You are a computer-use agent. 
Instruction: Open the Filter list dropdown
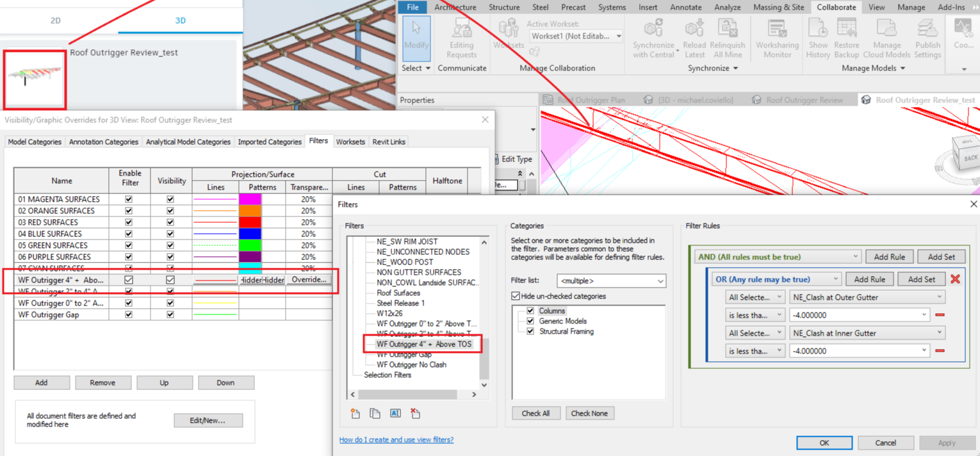[x=612, y=281]
